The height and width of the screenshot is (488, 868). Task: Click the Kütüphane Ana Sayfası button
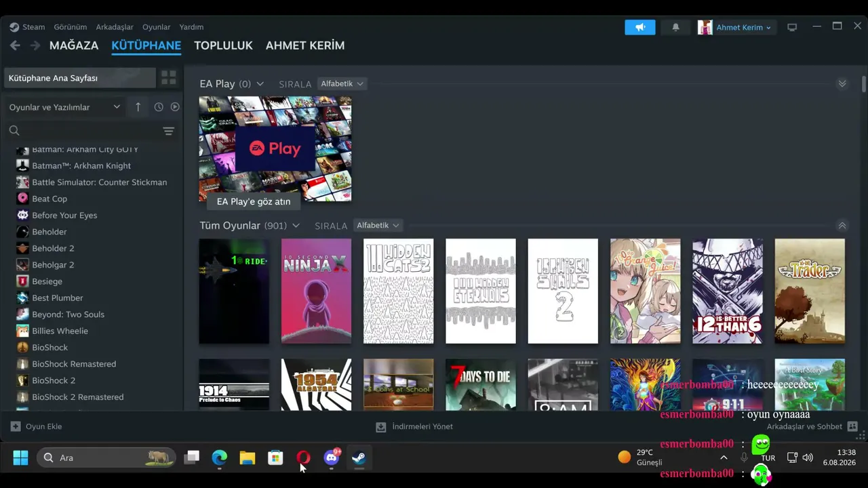click(x=80, y=78)
